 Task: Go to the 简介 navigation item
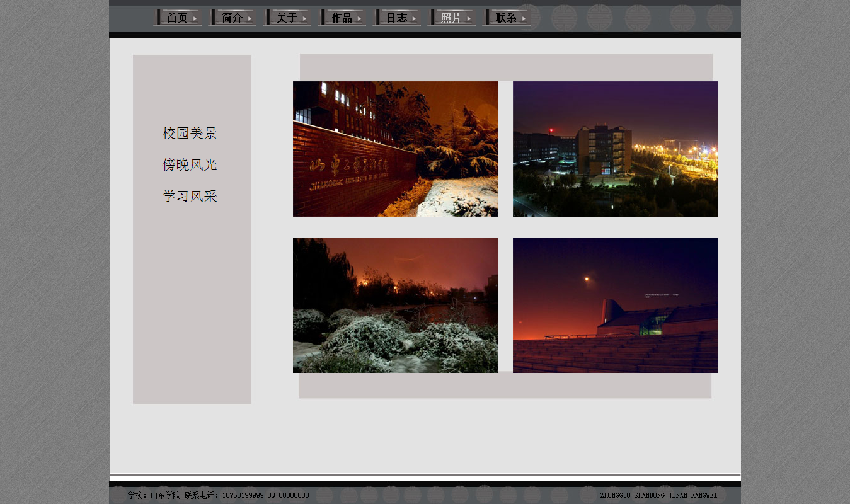click(x=232, y=18)
